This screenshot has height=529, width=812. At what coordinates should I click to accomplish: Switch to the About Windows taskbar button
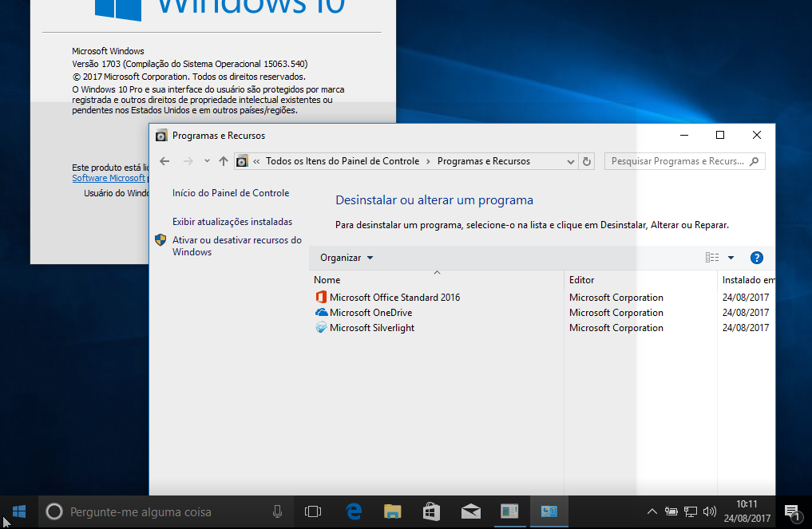point(509,512)
